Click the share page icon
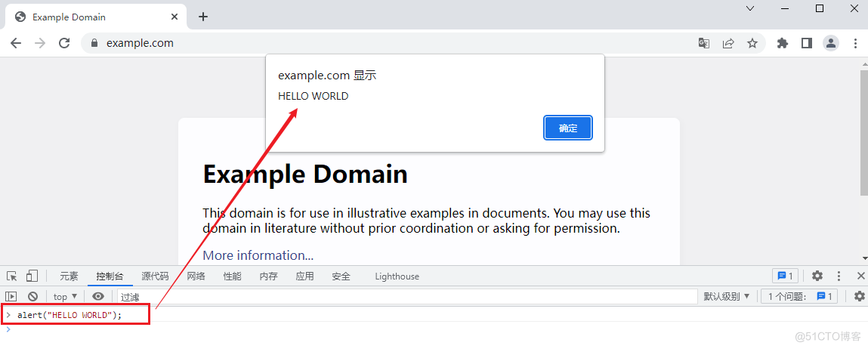Viewport: 868px width, 349px height. (x=728, y=43)
